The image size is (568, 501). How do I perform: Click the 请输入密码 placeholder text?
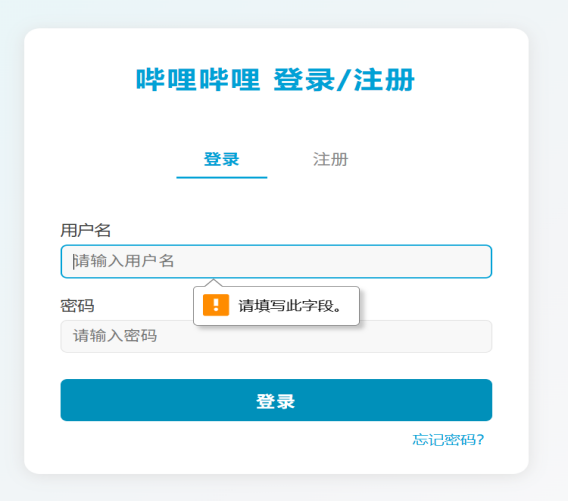[115, 336]
